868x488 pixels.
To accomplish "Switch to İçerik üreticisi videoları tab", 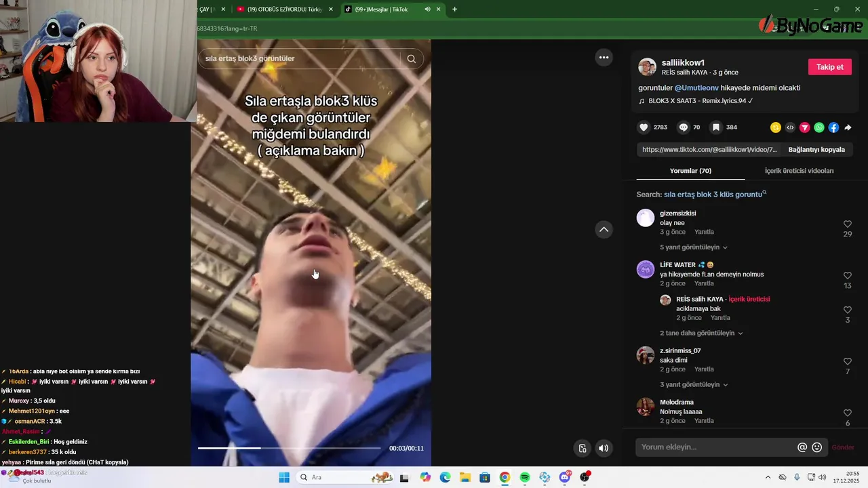I will [799, 171].
